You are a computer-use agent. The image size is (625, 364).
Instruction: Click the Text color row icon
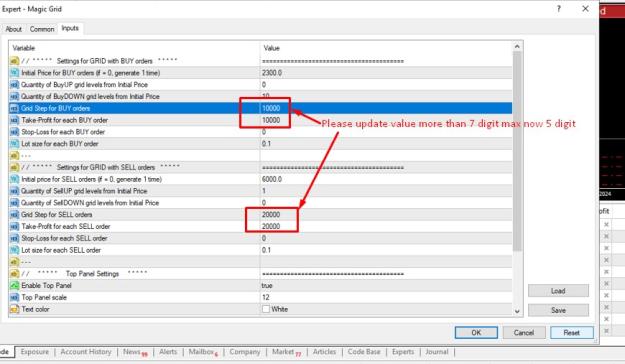click(14, 309)
